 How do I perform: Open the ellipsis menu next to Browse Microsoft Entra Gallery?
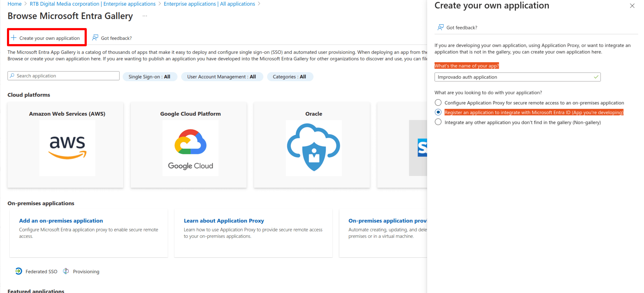[145, 16]
